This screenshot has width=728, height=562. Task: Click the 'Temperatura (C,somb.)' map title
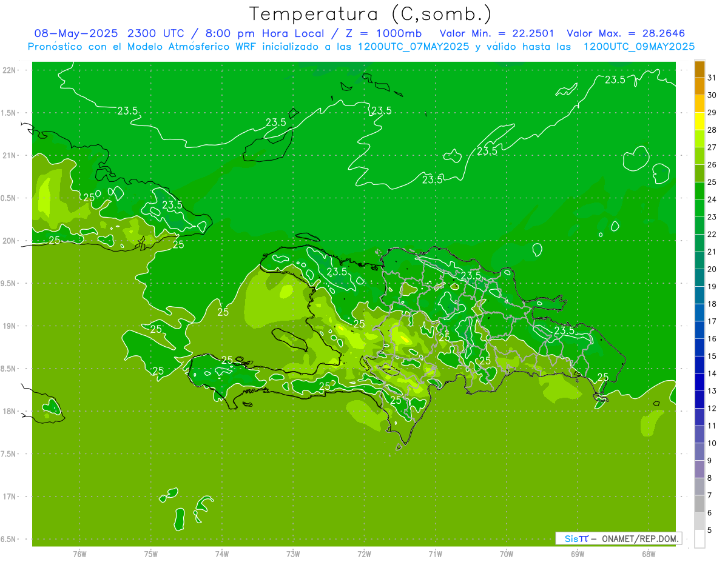[371, 14]
